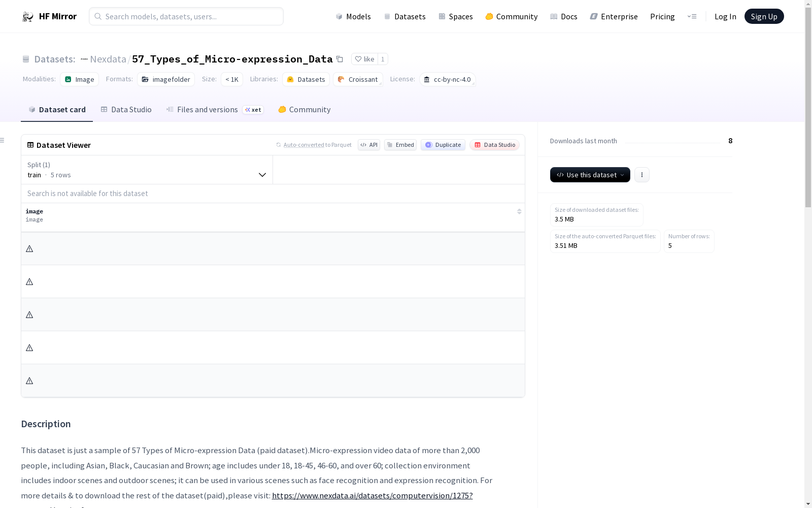Copy dataset name with the copy icon
The image size is (812, 508).
point(340,59)
